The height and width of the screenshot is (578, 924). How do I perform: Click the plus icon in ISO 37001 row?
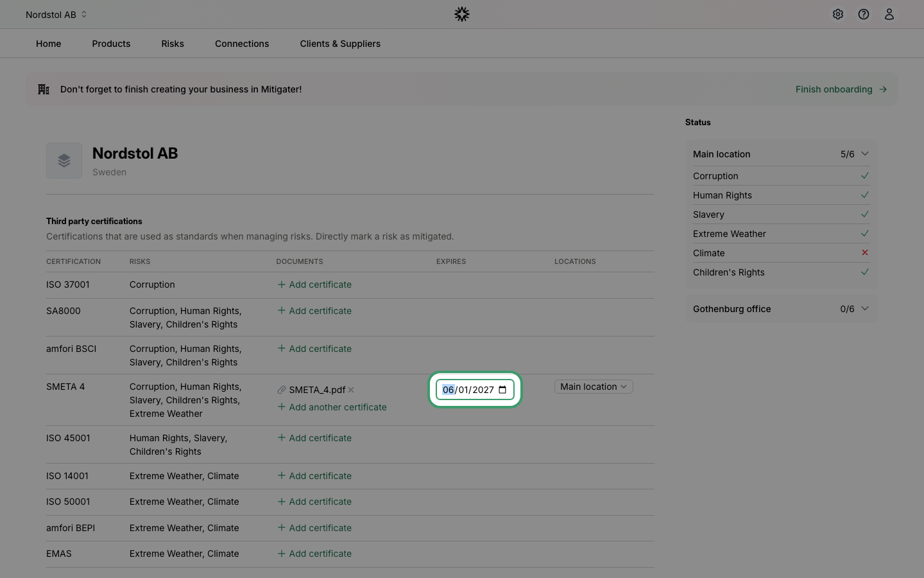(281, 285)
